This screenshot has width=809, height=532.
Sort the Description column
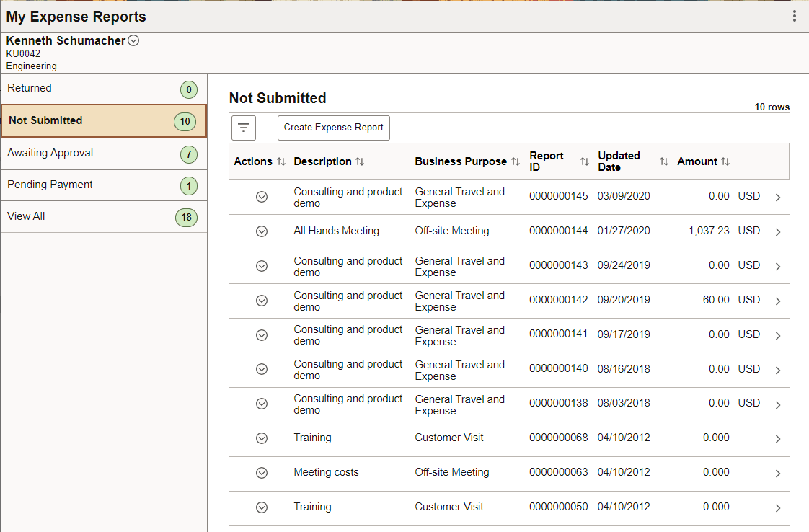click(361, 161)
